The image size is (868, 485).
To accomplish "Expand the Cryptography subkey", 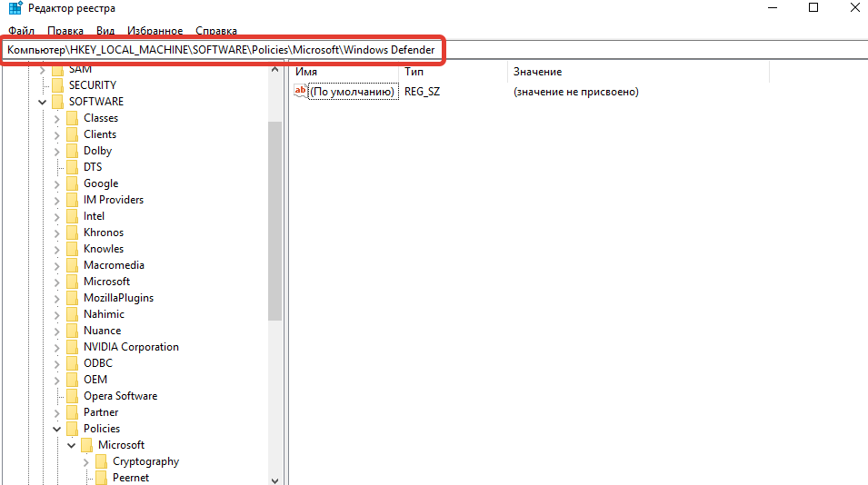I will coord(86,461).
